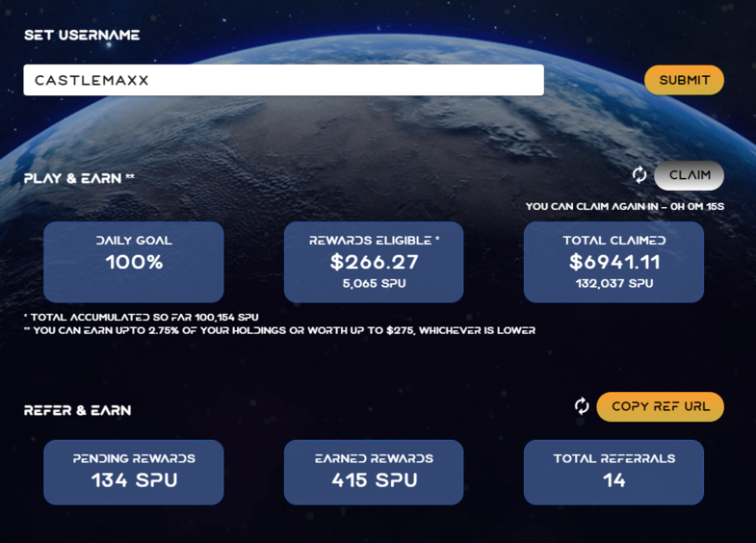This screenshot has height=543, width=756.
Task: Select the Earned Rewards 415 SPU card
Action: 374,472
